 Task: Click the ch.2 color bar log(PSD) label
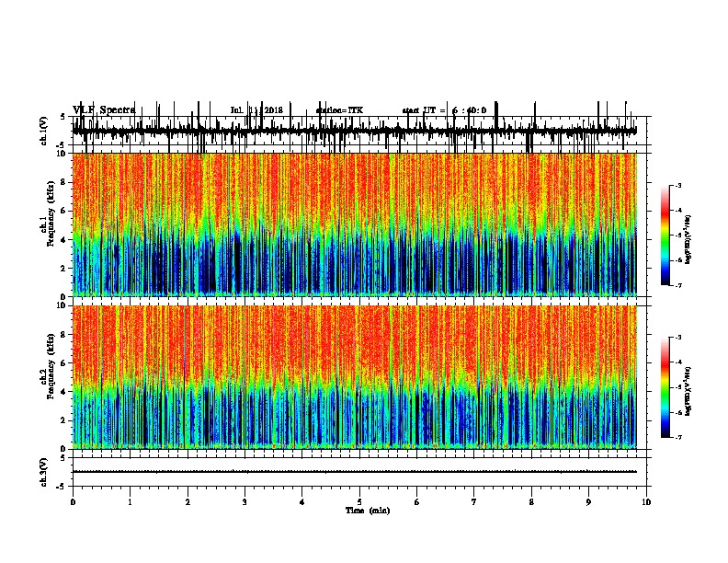click(688, 391)
